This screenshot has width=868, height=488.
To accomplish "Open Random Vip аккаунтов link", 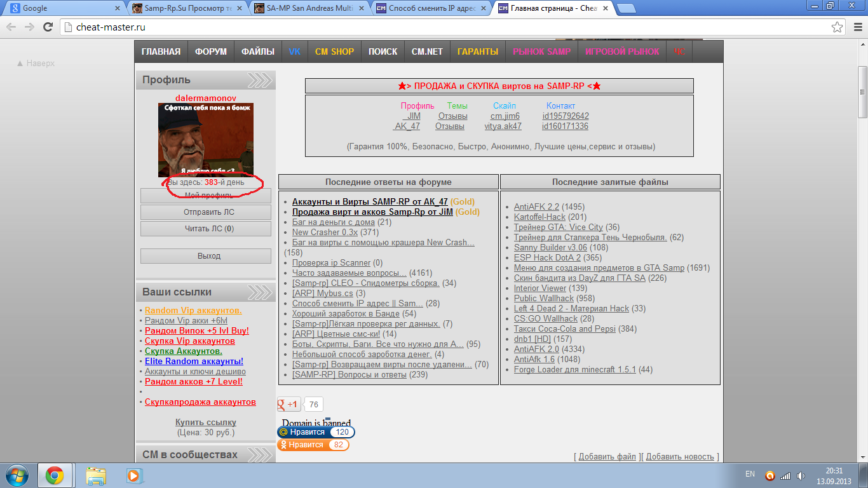I will 193,311.
